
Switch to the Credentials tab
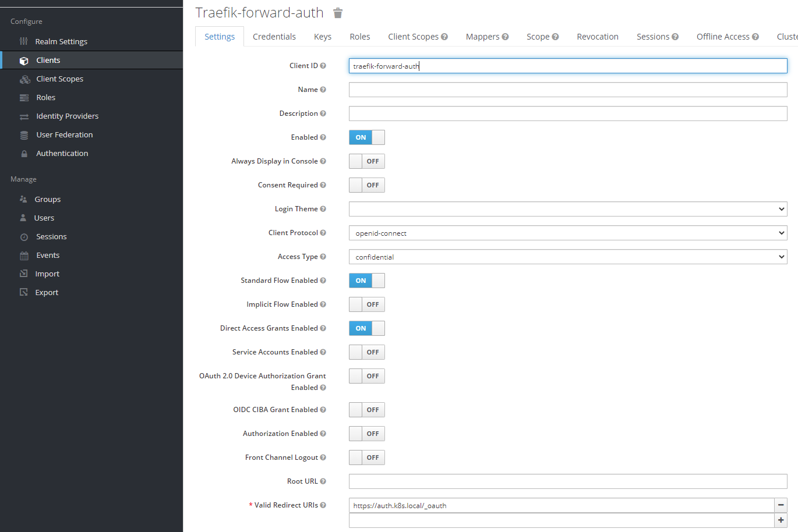click(274, 37)
